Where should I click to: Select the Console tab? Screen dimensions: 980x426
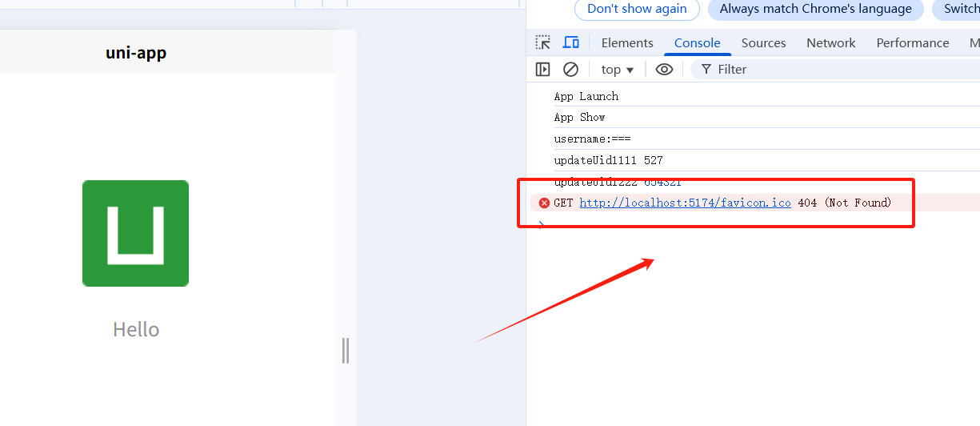[x=697, y=43]
